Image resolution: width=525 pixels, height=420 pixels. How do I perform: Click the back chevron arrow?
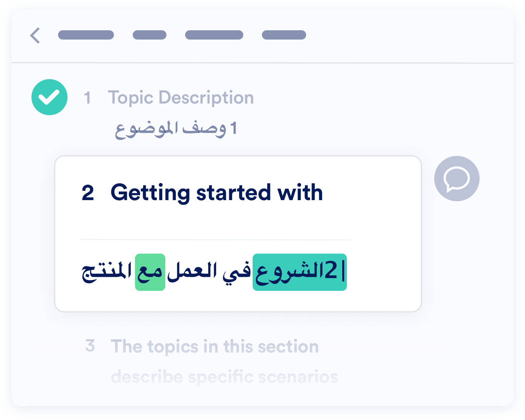(x=35, y=35)
